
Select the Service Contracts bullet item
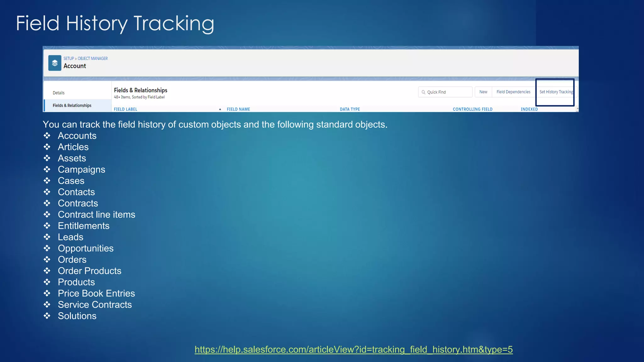point(95,305)
